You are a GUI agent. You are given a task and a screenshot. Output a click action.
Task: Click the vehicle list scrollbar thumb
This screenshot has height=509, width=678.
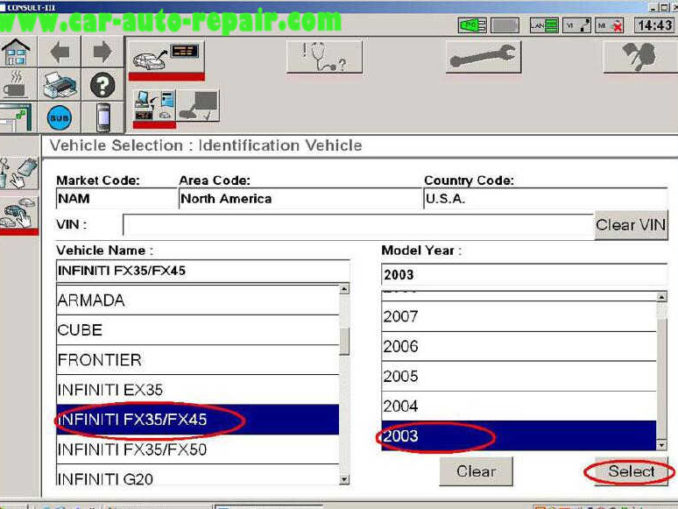[x=344, y=342]
